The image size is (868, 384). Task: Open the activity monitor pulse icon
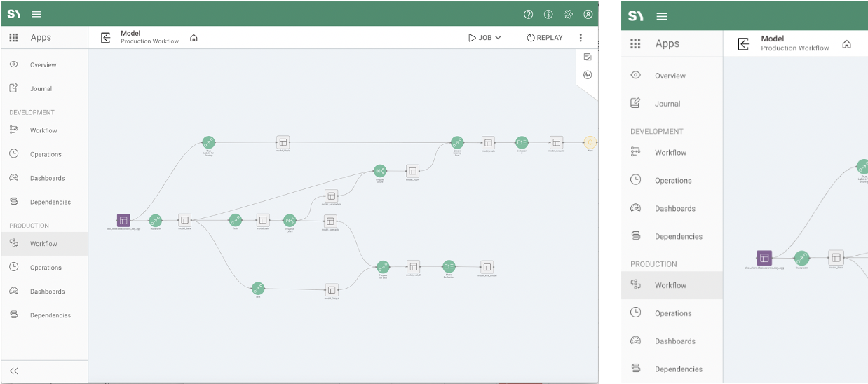(588, 75)
